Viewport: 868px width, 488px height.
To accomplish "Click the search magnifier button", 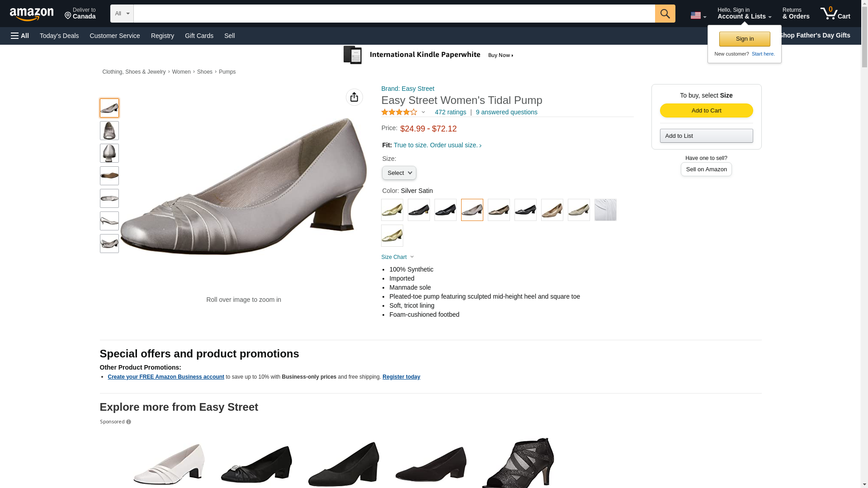I will [x=665, y=14].
